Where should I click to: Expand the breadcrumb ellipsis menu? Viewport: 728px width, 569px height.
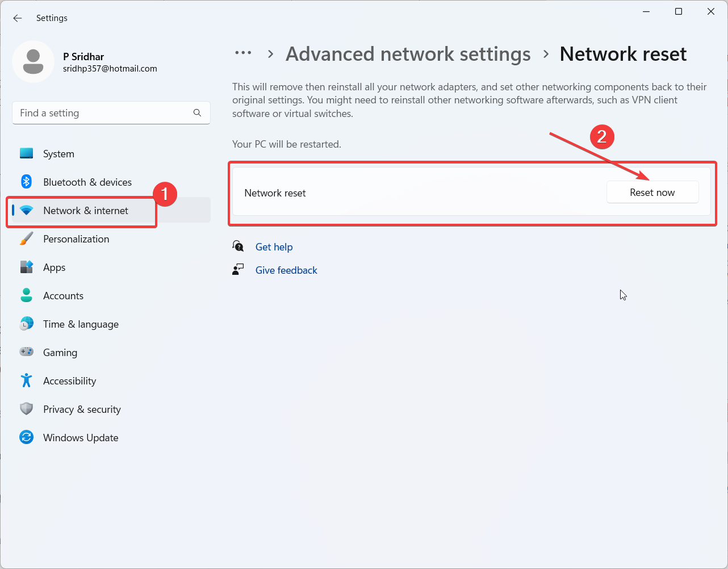243,53
